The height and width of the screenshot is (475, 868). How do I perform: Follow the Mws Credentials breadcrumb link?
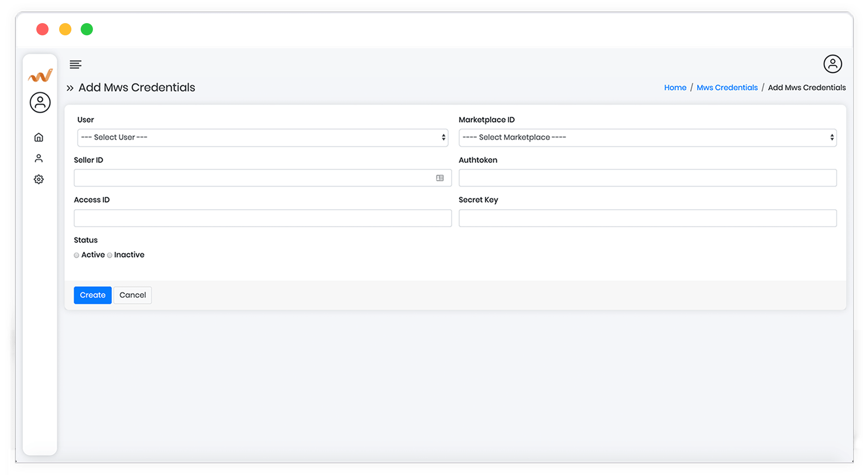click(727, 88)
